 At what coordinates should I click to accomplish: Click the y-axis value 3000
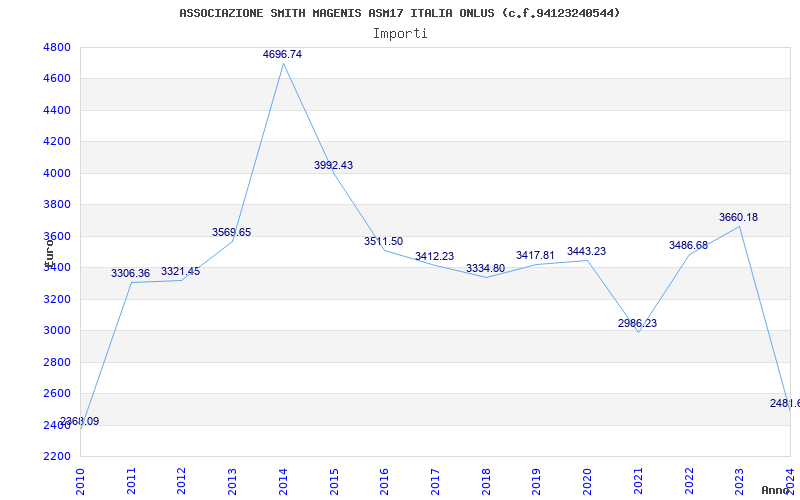click(55, 331)
